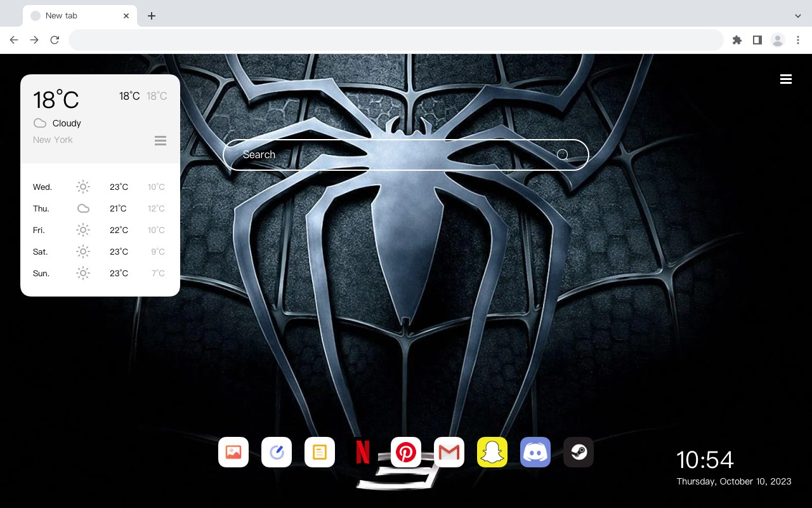This screenshot has width=812, height=508.
Task: Select the Wed. forecast row label
Action: (x=43, y=187)
